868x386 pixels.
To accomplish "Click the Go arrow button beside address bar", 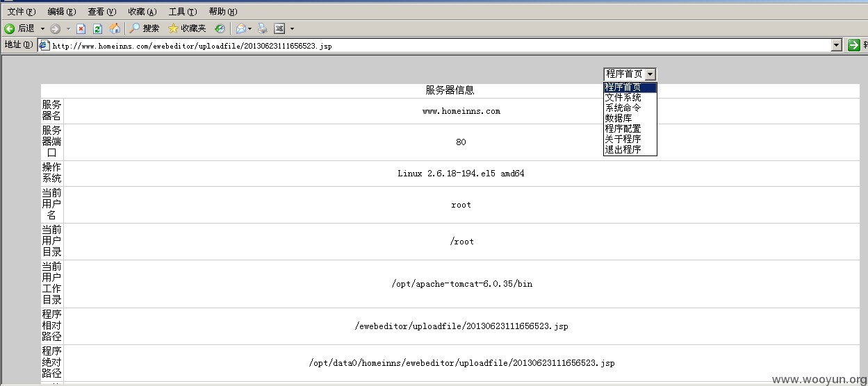I will coord(854,45).
